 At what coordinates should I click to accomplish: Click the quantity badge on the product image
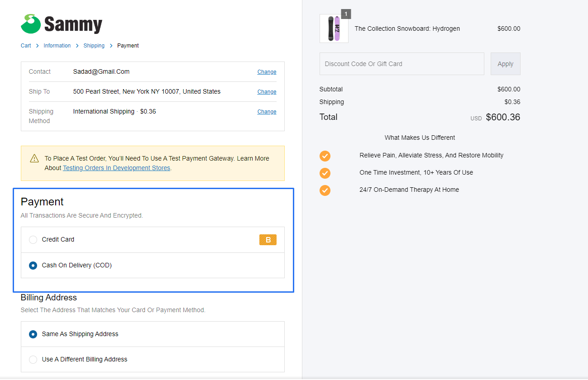346,14
